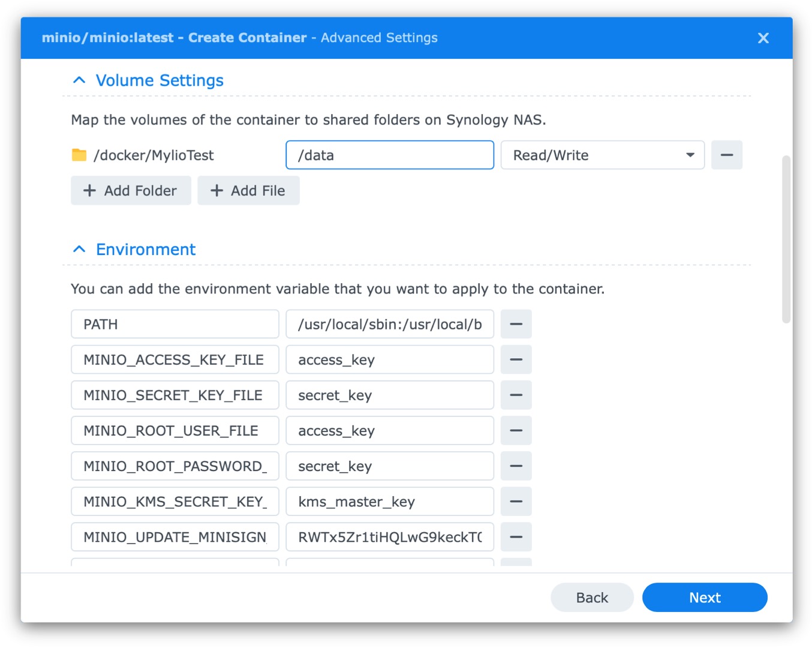Edit the RWTx5Zr1tiHQLwG9keckT value field
Screen dimensions: 812x648
[x=390, y=536]
